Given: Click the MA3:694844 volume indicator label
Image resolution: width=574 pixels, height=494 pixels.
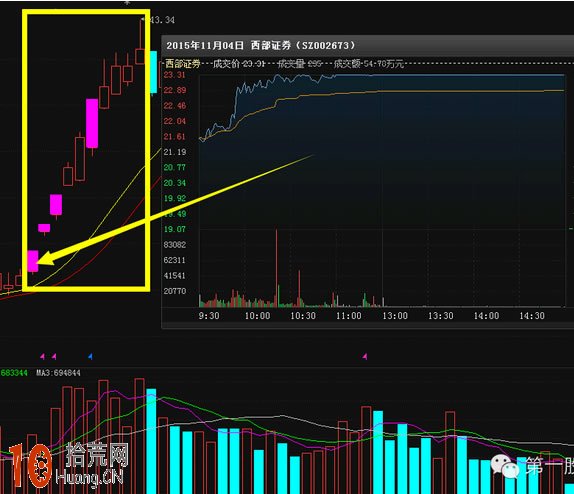Looking at the screenshot, I should [58, 373].
